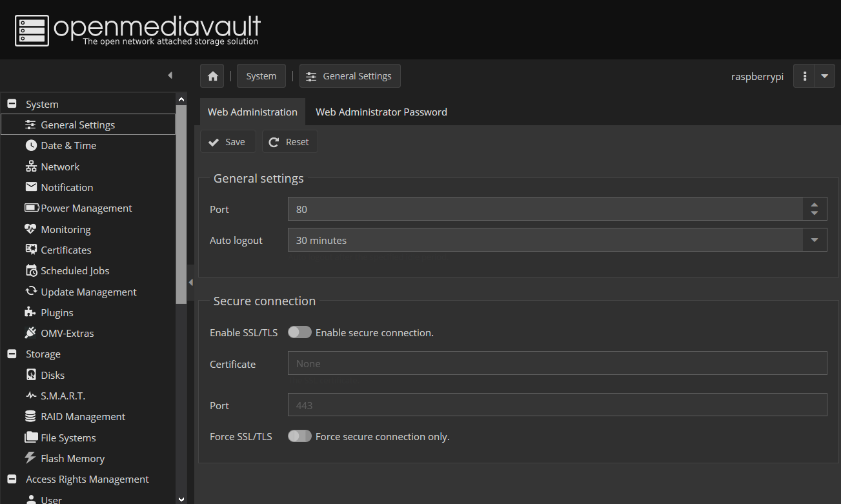Collapse the System tree section
Screen dimensions: 841x504
[12, 104]
